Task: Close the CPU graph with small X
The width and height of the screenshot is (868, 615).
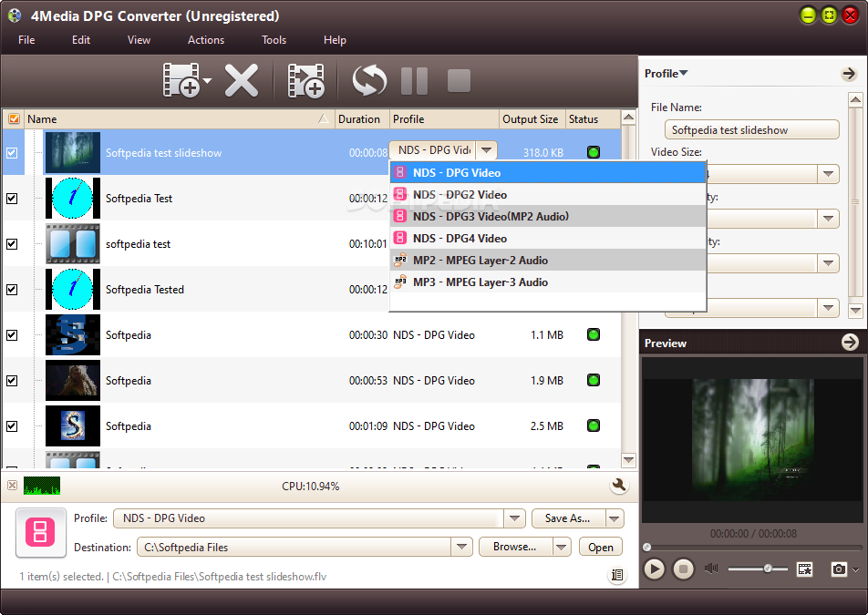Action: [x=12, y=485]
